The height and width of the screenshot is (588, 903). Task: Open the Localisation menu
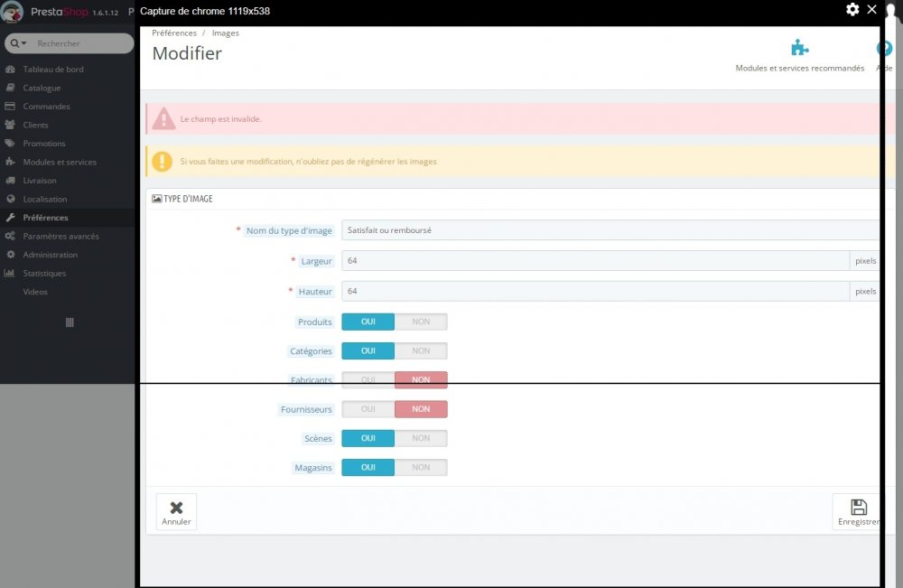(x=45, y=199)
